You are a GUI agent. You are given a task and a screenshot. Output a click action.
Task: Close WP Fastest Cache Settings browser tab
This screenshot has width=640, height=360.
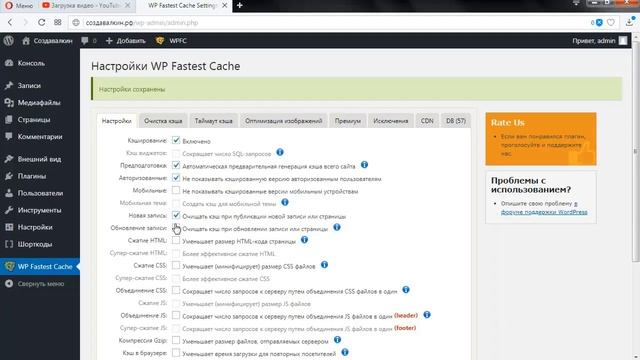point(224,6)
